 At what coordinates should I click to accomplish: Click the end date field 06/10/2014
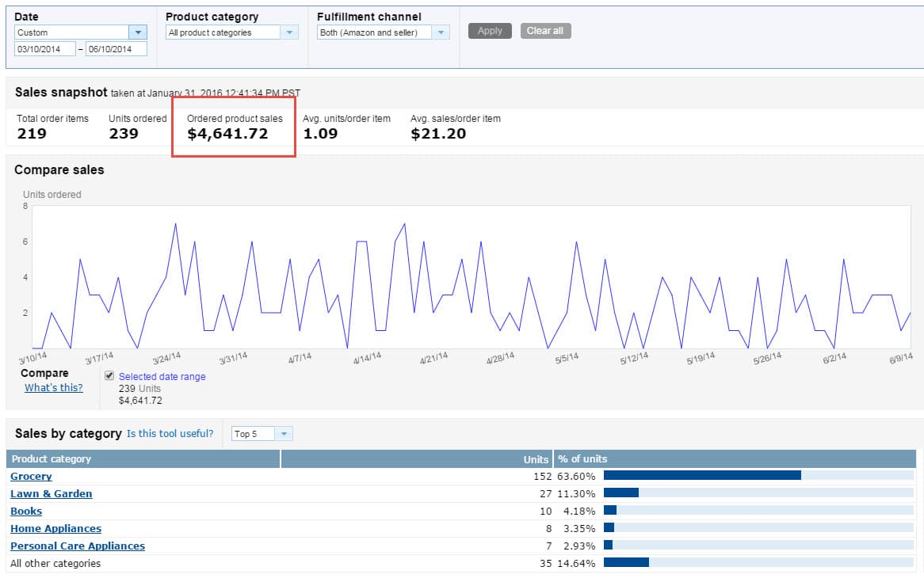pyautogui.click(x=116, y=49)
